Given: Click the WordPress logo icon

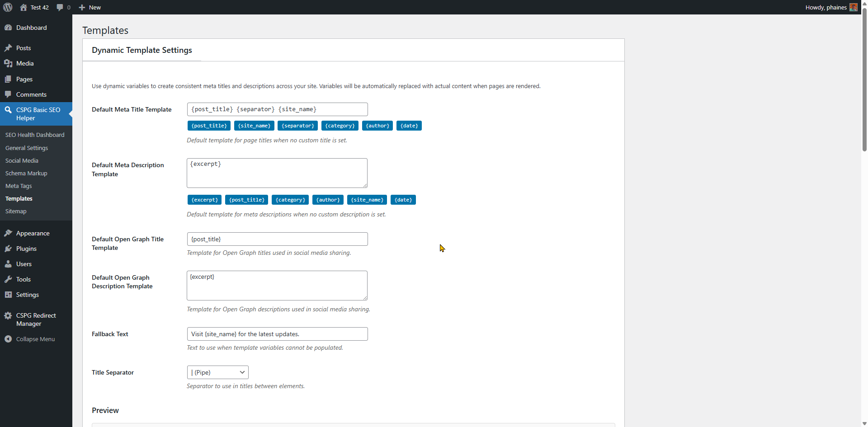Looking at the screenshot, I should tap(7, 7).
